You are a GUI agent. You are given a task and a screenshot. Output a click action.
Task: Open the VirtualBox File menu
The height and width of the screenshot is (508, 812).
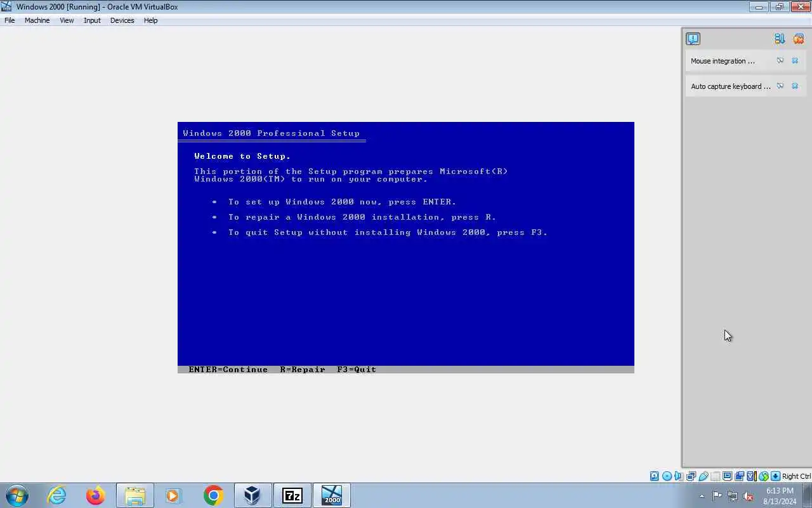10,20
